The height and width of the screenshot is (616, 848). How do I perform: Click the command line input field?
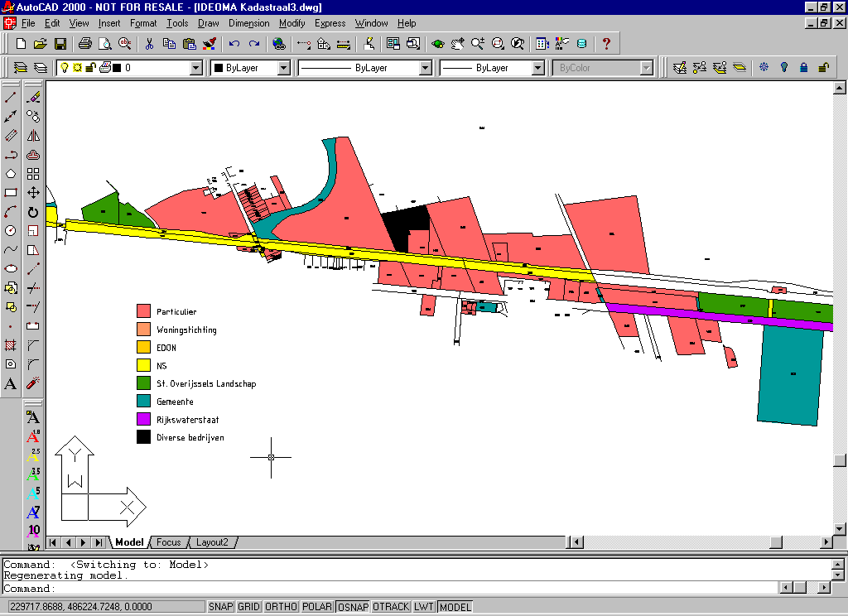(389, 589)
